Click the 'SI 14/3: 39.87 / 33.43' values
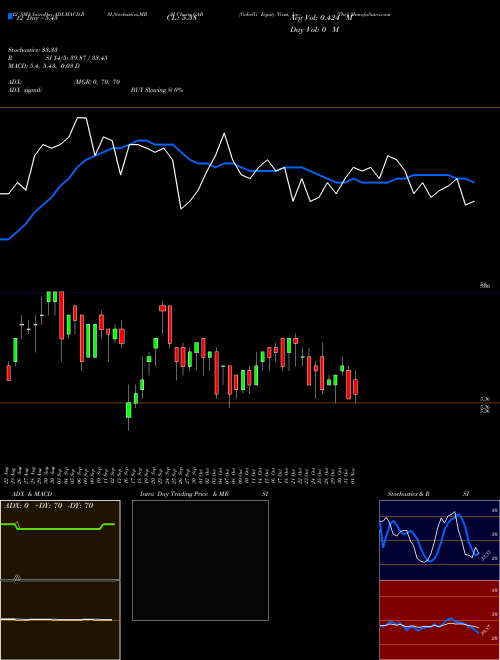 77,58
